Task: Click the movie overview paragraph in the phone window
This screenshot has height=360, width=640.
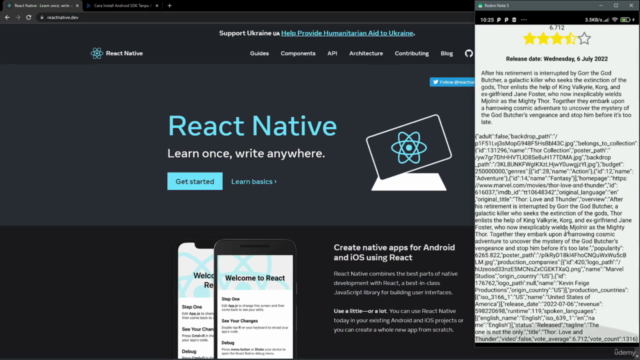Action: tap(556, 97)
